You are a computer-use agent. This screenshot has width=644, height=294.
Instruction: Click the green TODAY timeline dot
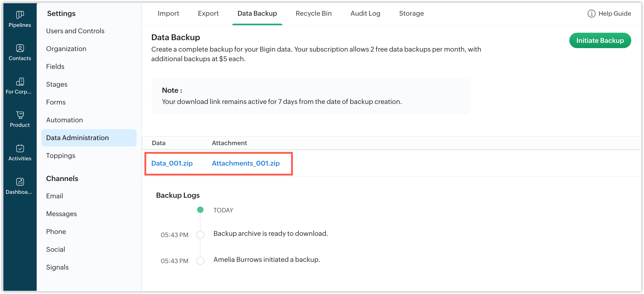200,210
